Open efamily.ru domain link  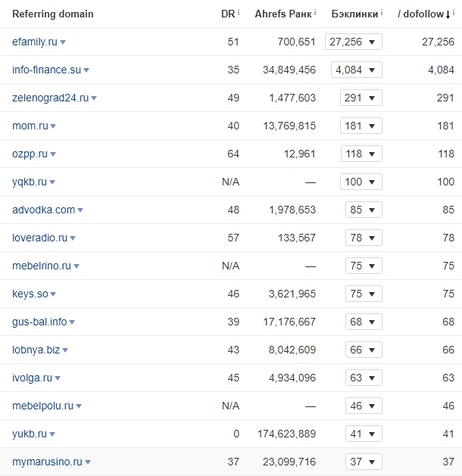pos(35,42)
